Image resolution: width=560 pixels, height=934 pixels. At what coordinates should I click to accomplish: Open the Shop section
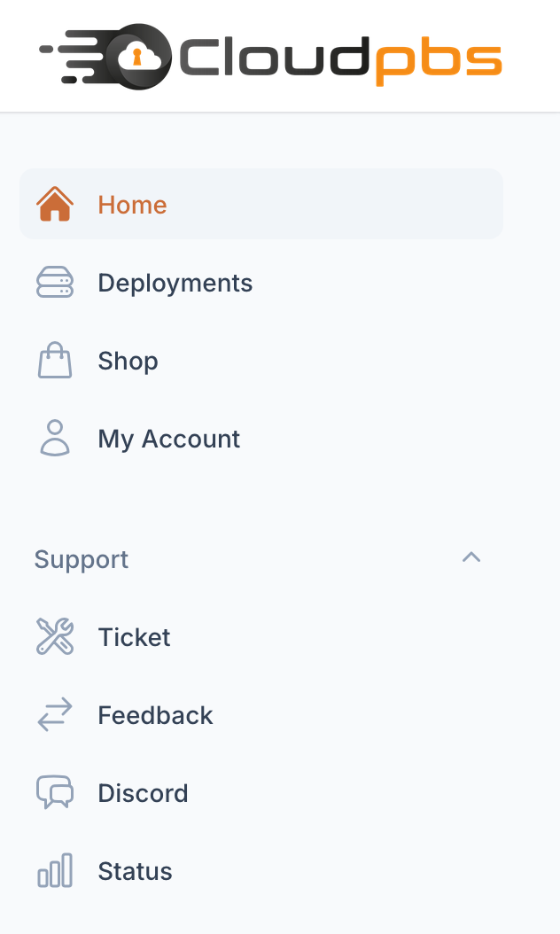(x=128, y=360)
